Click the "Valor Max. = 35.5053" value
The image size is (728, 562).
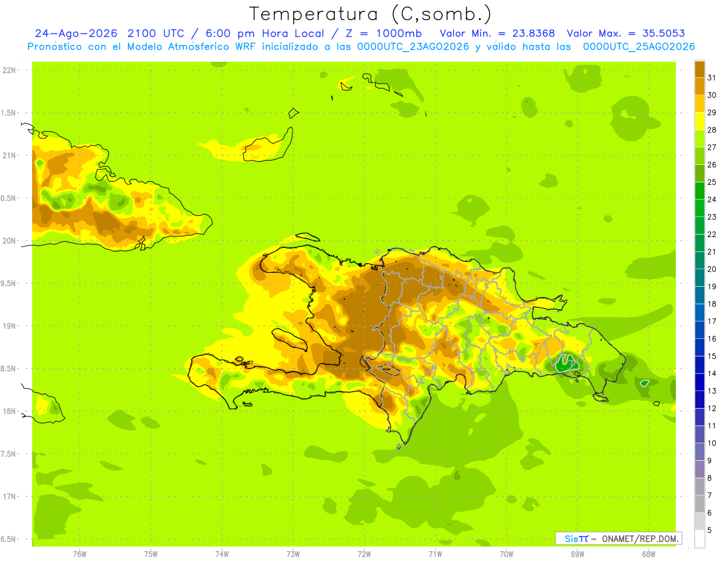pyautogui.click(x=626, y=33)
